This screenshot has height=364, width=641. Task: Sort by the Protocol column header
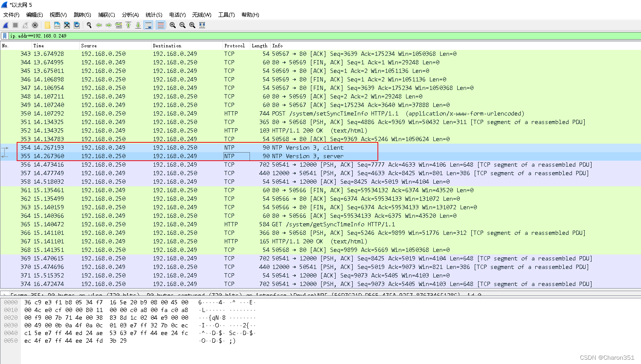[x=236, y=46]
